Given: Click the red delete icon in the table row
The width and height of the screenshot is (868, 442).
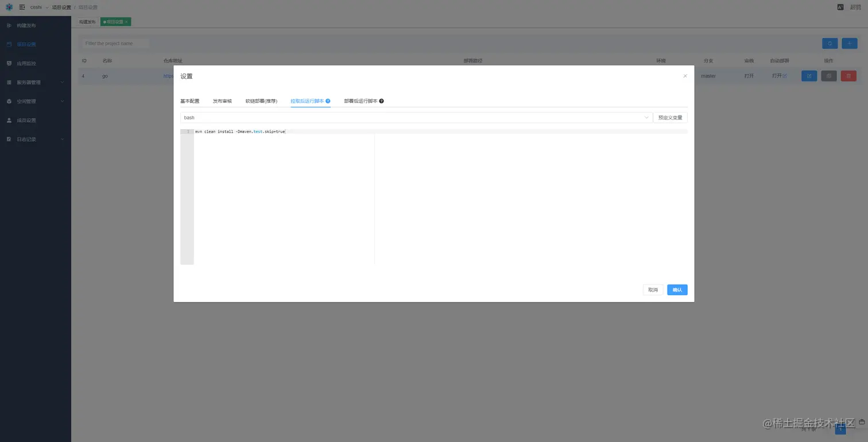Looking at the screenshot, I should pyautogui.click(x=848, y=75).
